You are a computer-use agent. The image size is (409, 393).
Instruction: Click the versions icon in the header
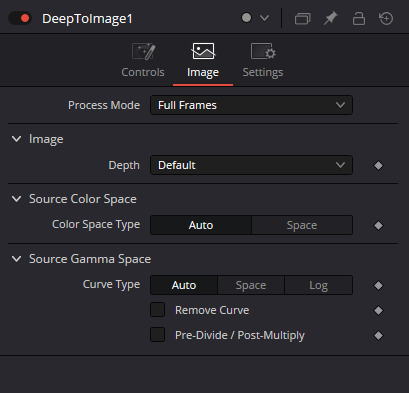[303, 18]
